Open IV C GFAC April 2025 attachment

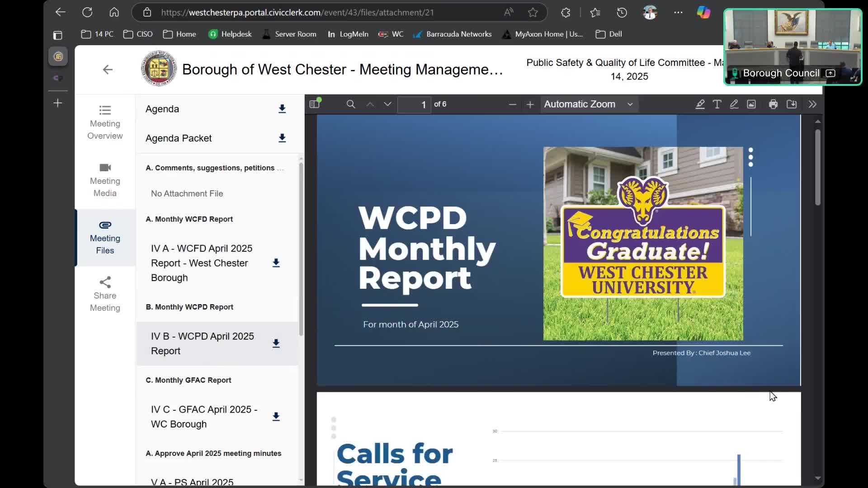click(204, 417)
